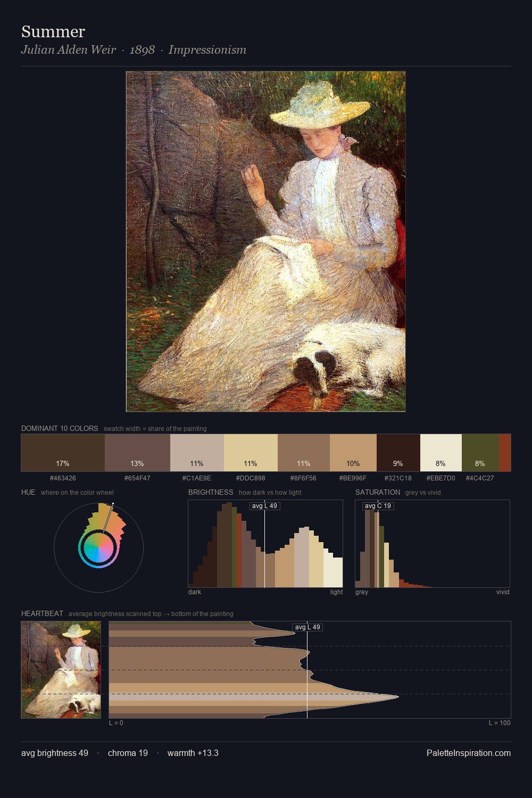532x798 pixels.
Task: Click the hex label #DDC898
Action: pyautogui.click(x=251, y=478)
